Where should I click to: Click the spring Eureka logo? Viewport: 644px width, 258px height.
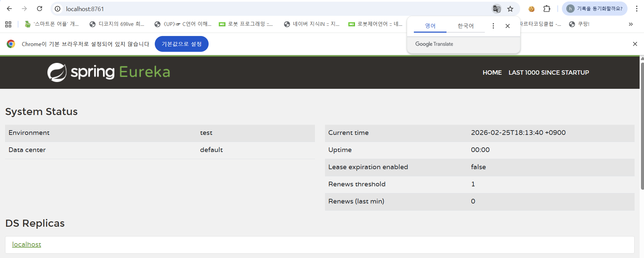[x=109, y=72]
